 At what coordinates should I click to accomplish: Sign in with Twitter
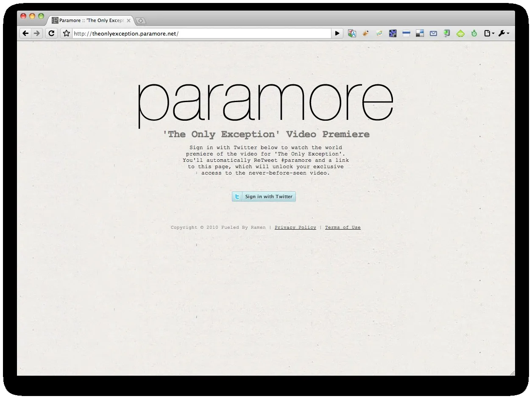[x=264, y=197]
